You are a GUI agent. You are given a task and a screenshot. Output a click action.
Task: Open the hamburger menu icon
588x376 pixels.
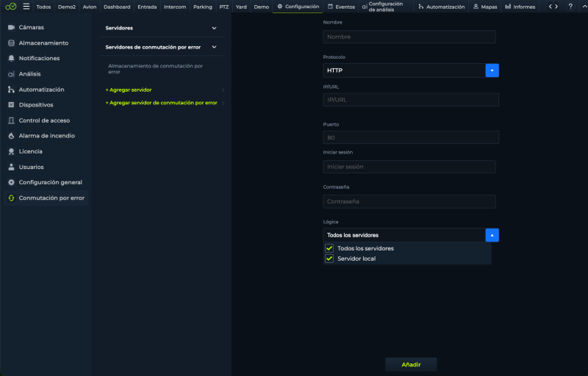pos(26,7)
